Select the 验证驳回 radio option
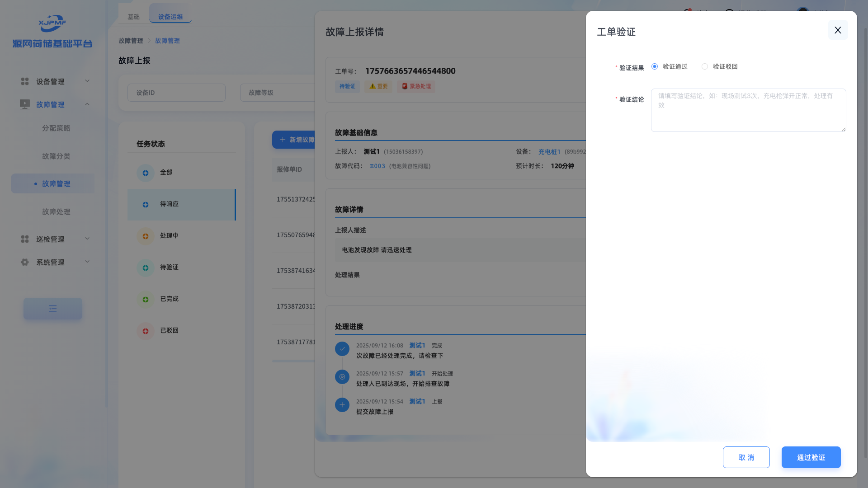The height and width of the screenshot is (488, 868). coord(705,66)
